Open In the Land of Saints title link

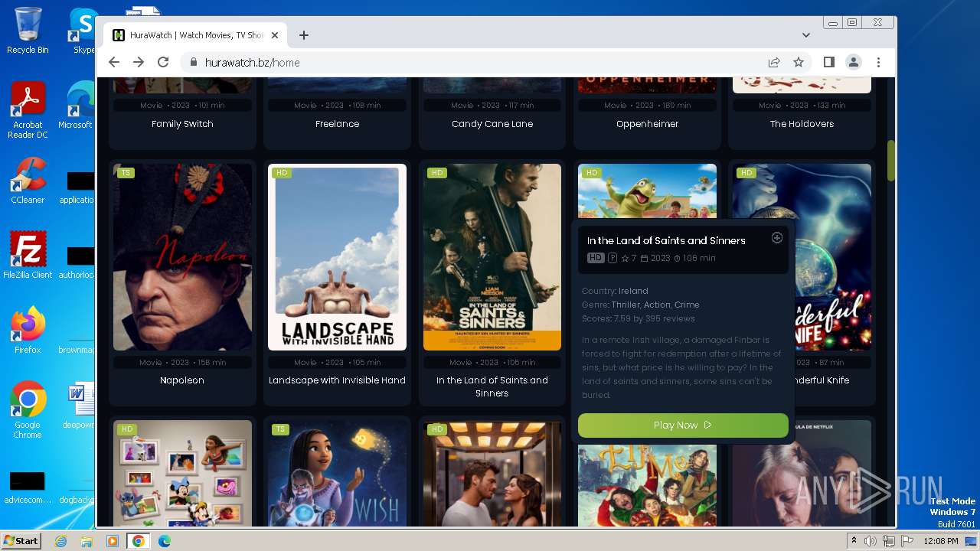tap(492, 386)
